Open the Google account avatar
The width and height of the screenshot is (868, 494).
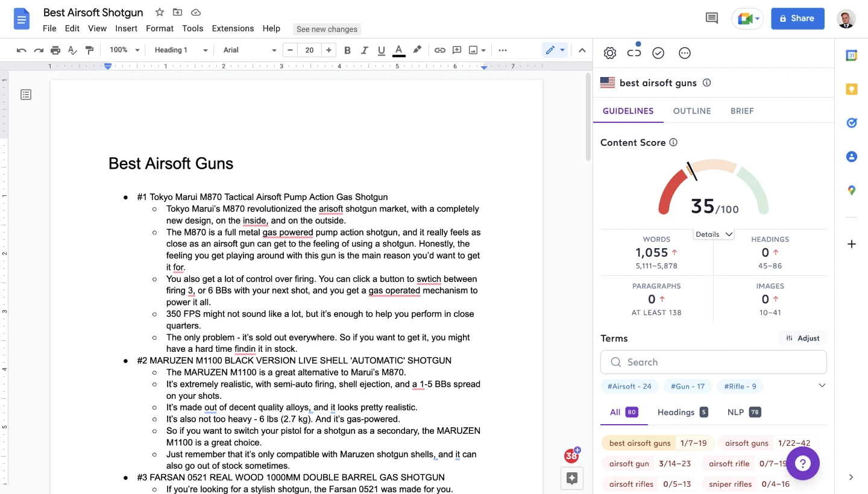(x=846, y=19)
